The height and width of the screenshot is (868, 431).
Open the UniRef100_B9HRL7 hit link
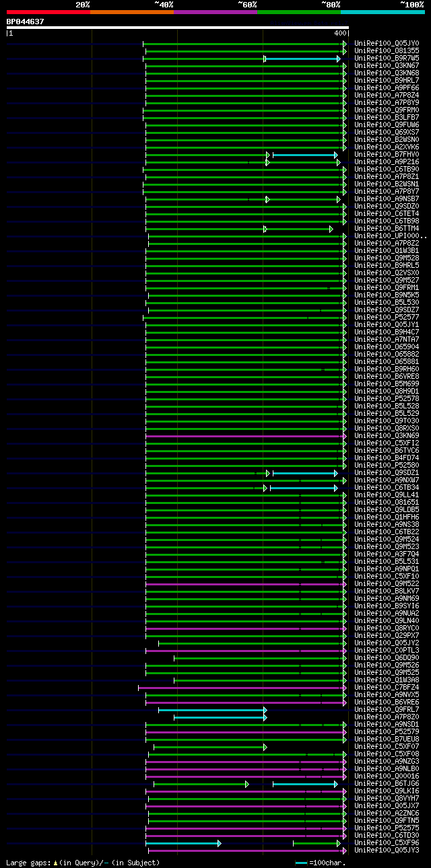pos(387,80)
